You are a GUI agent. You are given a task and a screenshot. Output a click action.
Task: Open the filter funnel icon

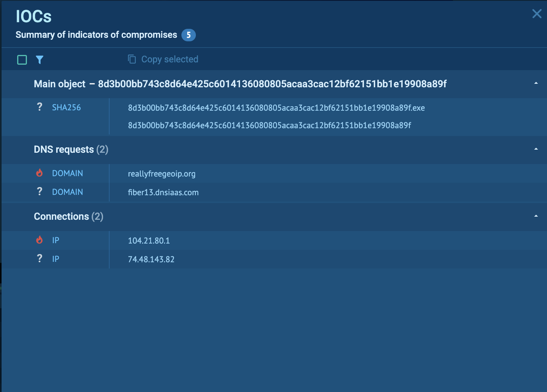tap(39, 60)
